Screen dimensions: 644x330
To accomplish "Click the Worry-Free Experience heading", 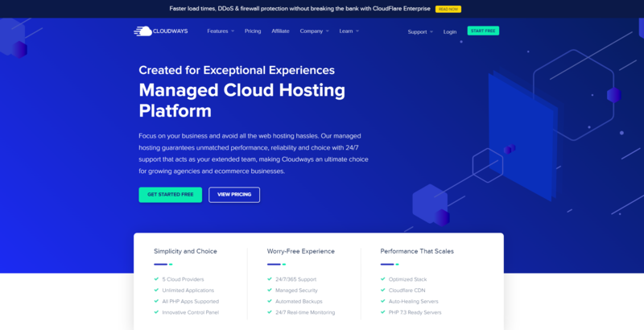I will coord(300,251).
